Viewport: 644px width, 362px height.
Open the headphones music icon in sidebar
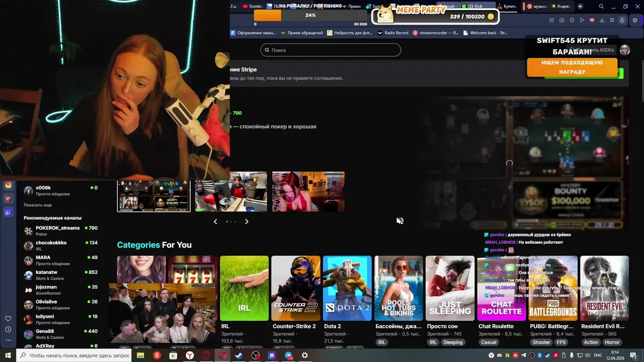pyautogui.click(x=8, y=212)
